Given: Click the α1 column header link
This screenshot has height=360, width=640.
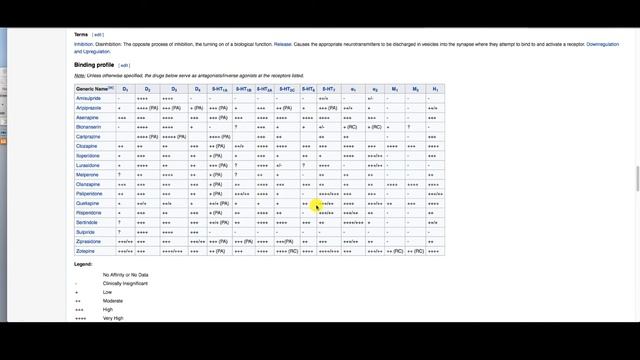Looking at the screenshot, I should (353, 89).
